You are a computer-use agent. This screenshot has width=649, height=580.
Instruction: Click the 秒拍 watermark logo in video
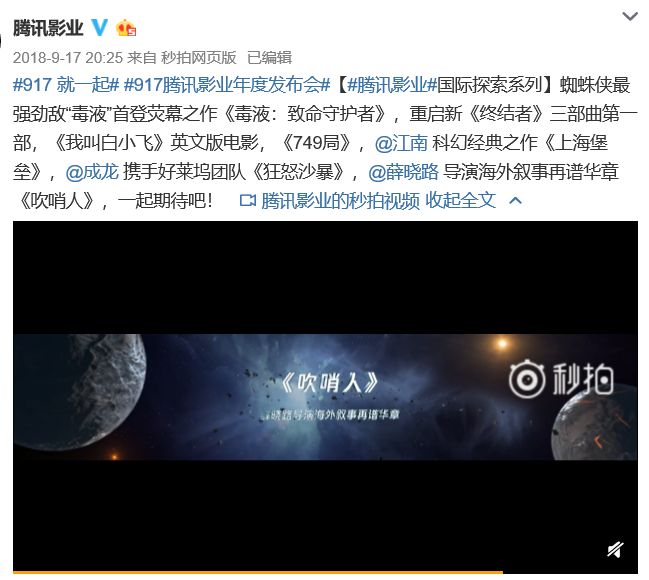pos(560,379)
